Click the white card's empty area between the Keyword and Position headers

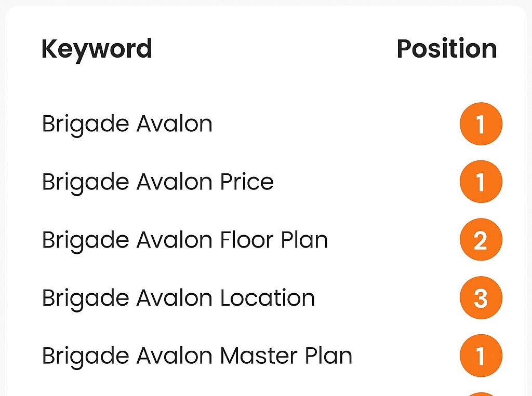pos(274,49)
